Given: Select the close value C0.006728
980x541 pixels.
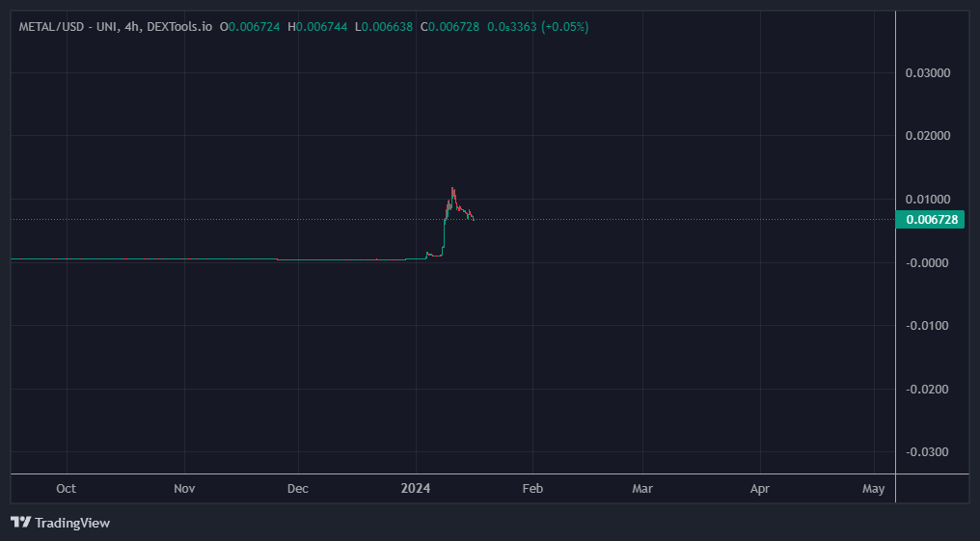Looking at the screenshot, I should (450, 27).
